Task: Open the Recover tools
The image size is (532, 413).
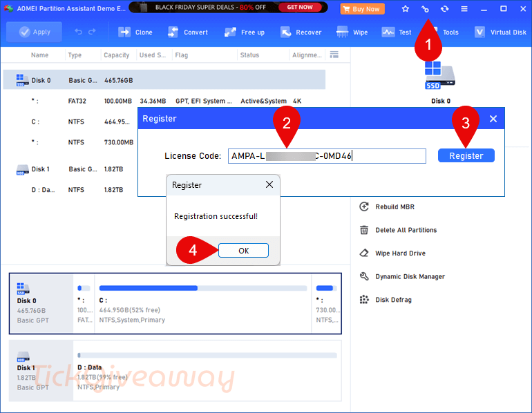Action: coord(301,32)
